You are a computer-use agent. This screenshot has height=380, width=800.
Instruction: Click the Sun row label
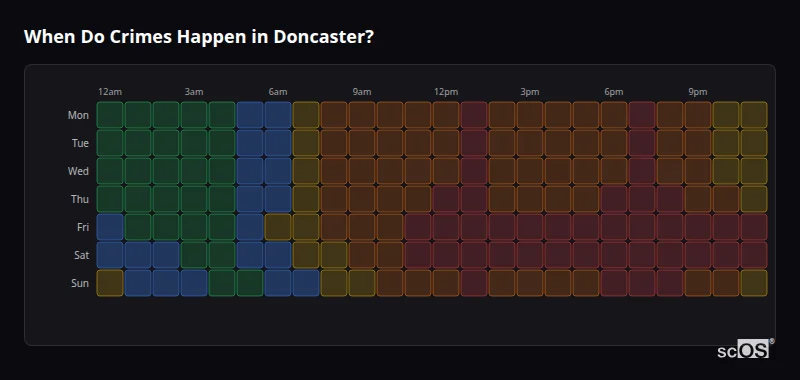click(80, 283)
